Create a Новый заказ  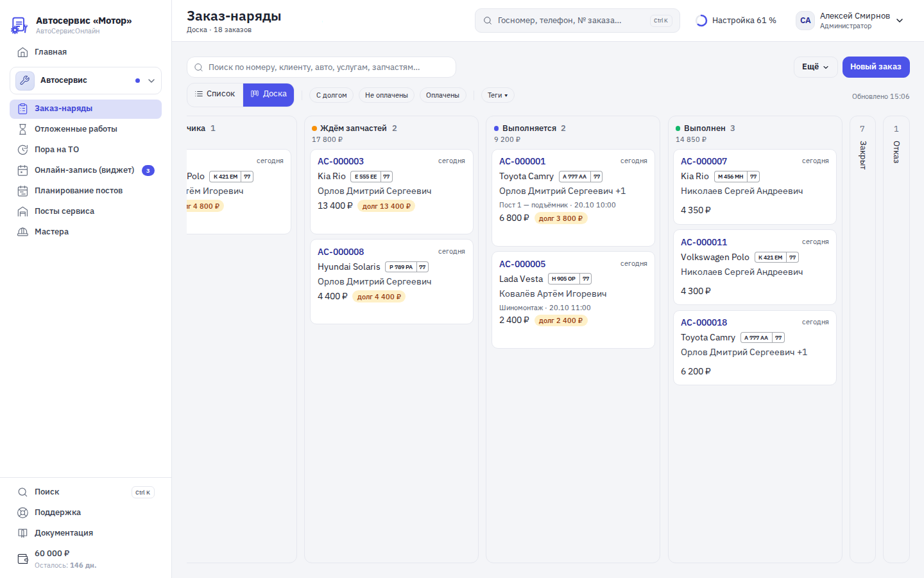876,67
